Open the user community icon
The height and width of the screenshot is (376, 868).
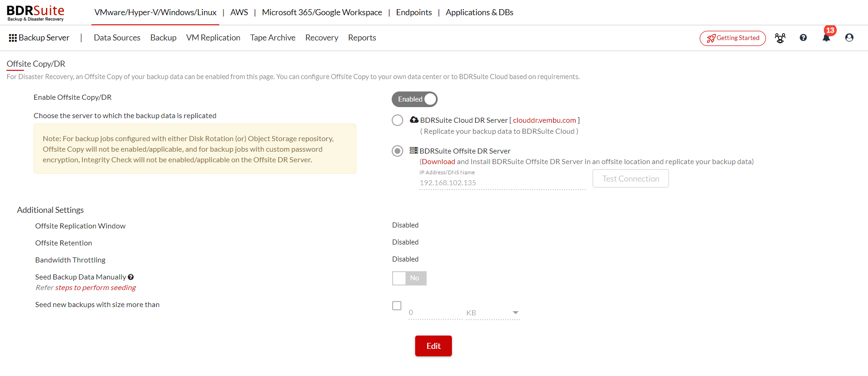(x=780, y=38)
